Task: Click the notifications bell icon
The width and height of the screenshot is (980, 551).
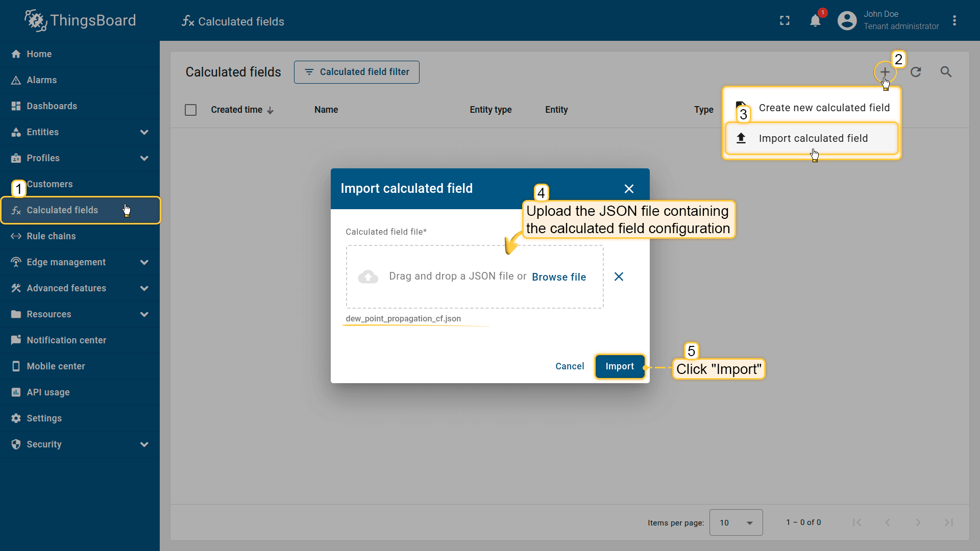Action: click(815, 21)
